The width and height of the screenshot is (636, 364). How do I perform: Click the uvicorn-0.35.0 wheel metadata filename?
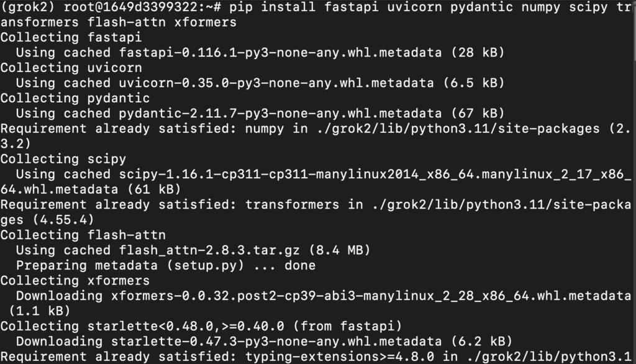tap(276, 83)
